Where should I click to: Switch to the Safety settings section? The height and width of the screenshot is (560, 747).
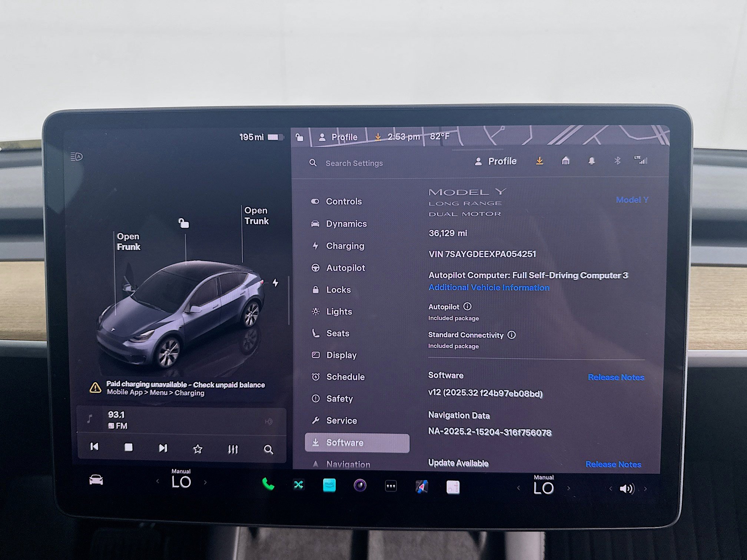(339, 399)
